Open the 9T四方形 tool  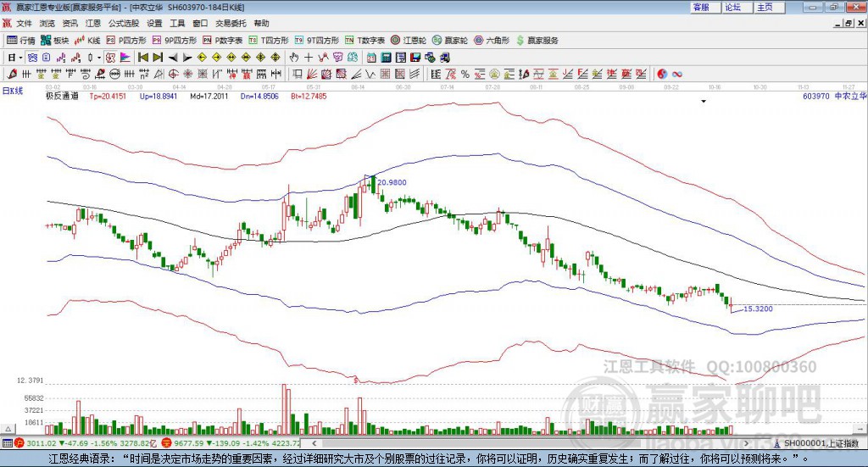tap(317, 41)
